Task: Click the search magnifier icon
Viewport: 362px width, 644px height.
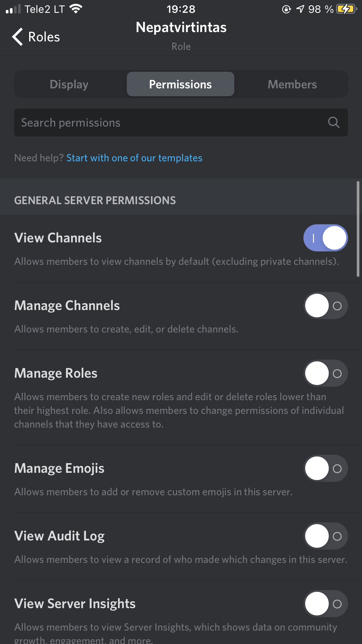Action: pyautogui.click(x=333, y=123)
